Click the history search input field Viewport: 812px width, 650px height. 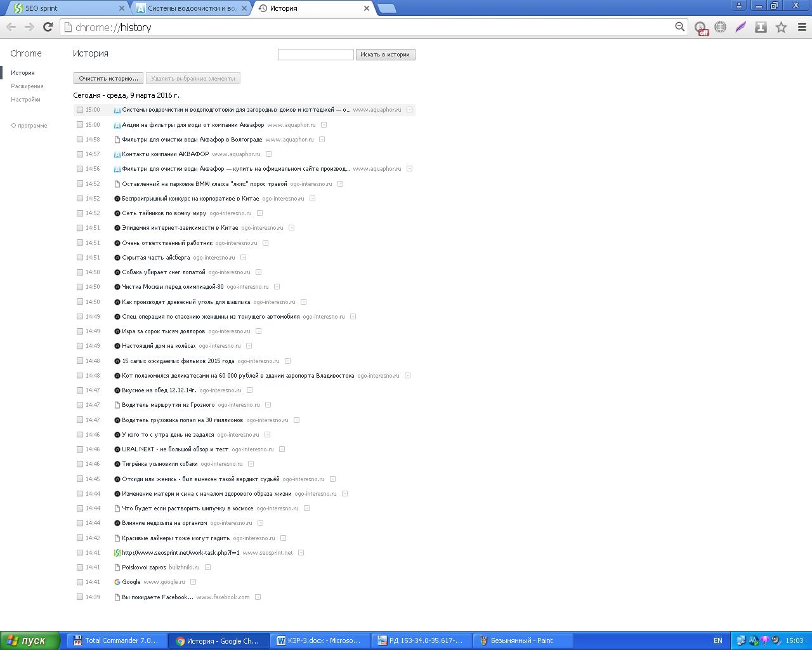point(316,55)
